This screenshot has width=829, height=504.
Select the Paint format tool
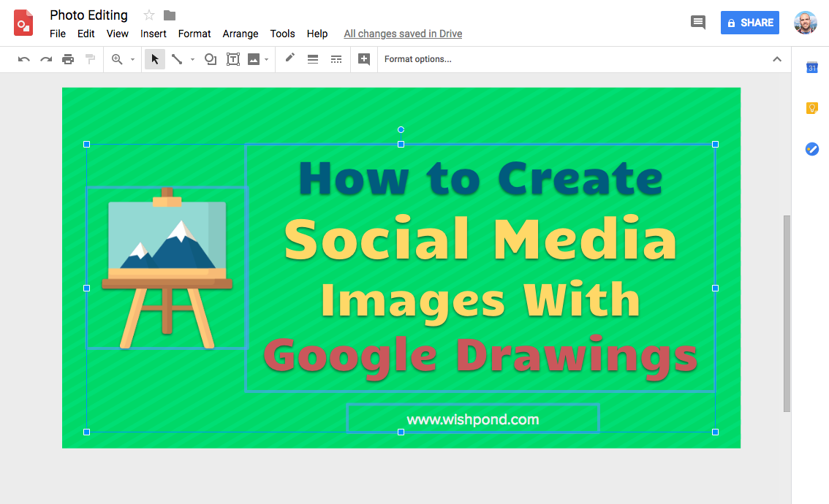[x=91, y=59]
